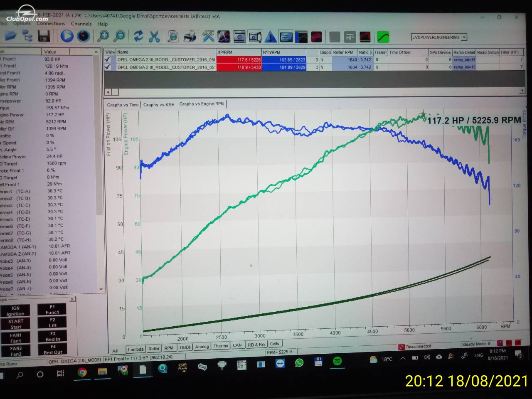The height and width of the screenshot is (399, 532).
Task: Open VCDS from the taskbar
Action: pos(202,367)
